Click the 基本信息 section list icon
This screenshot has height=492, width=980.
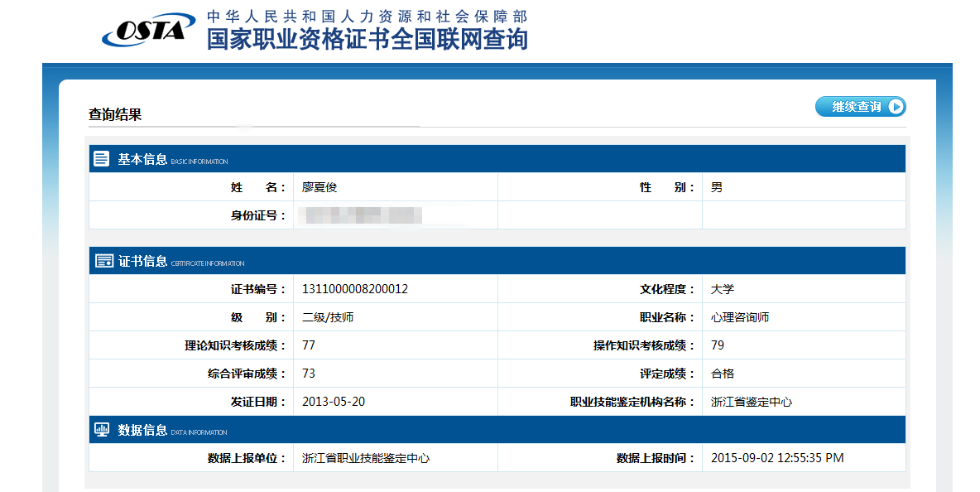(102, 159)
